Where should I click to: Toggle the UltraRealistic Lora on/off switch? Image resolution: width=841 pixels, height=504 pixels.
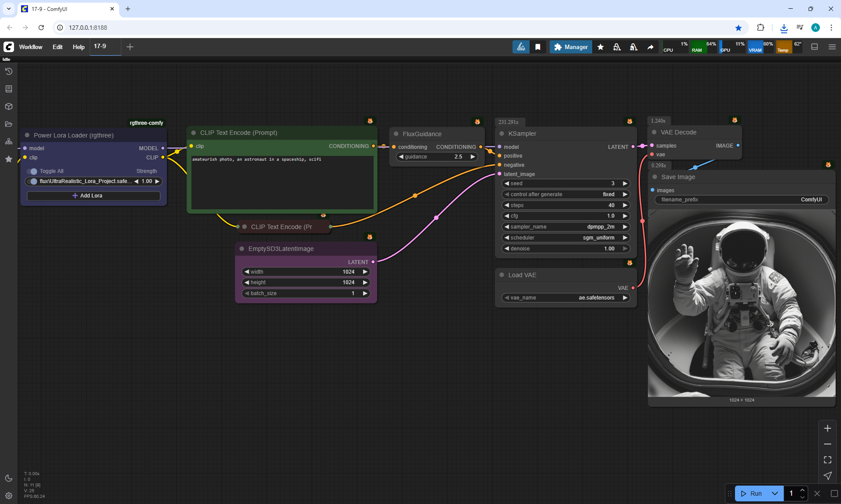tap(32, 181)
